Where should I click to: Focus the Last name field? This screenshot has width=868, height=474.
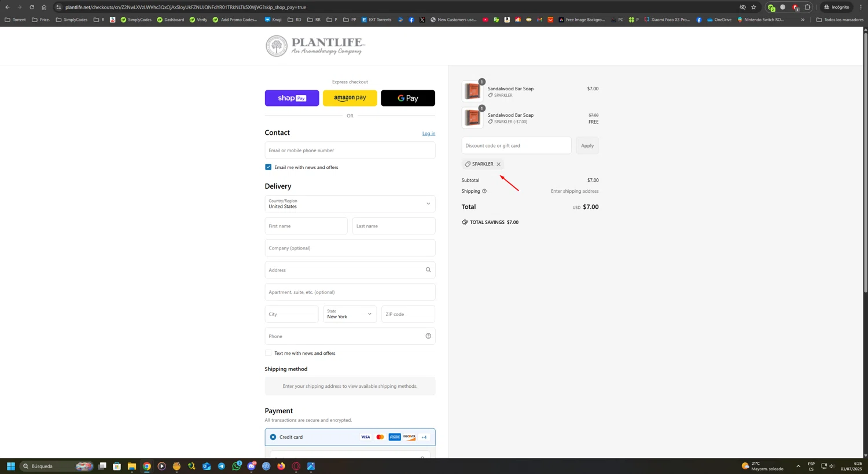click(x=394, y=226)
